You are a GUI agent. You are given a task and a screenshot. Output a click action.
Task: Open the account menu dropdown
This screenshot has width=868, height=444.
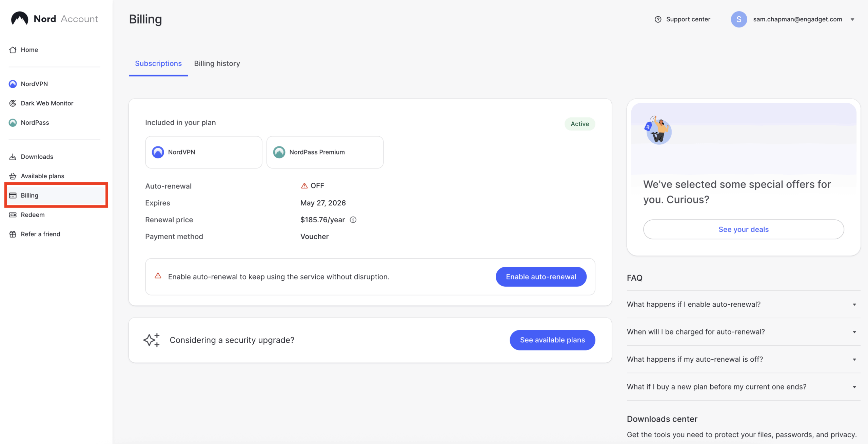pyautogui.click(x=853, y=19)
